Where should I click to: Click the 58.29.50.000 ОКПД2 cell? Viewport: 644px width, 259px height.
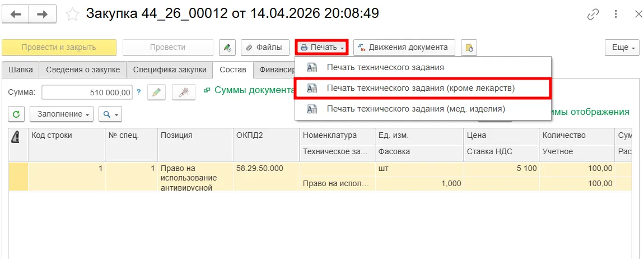coord(267,177)
